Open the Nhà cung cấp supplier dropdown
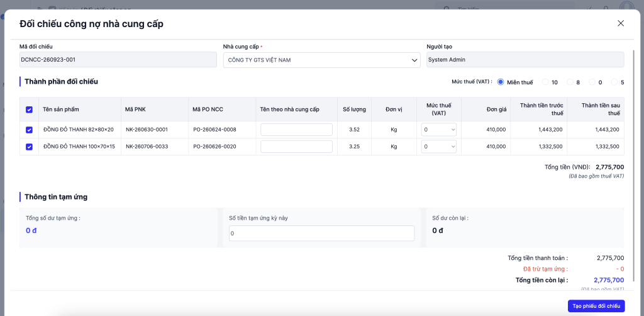 (321, 60)
